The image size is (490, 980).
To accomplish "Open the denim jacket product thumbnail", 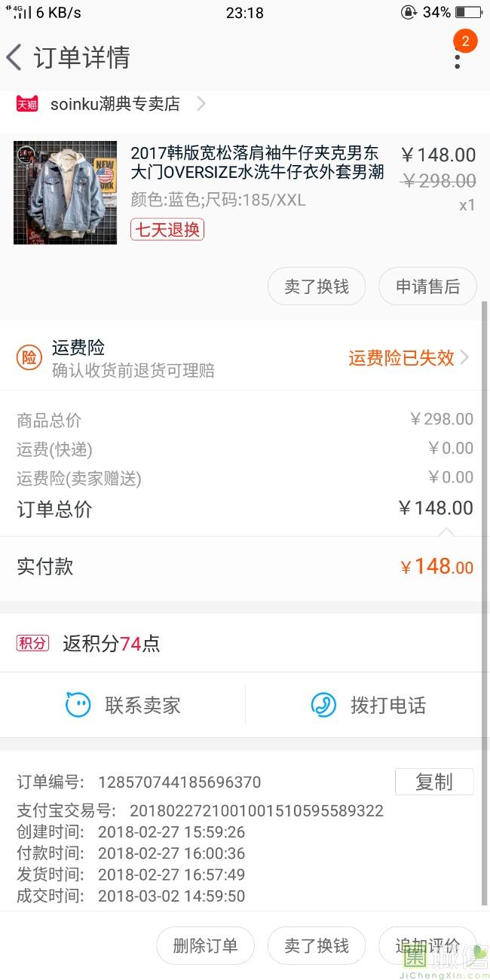I will (x=65, y=192).
